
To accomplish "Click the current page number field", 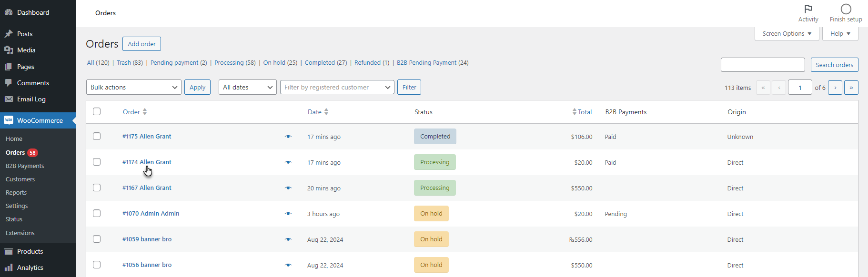I will pos(800,88).
